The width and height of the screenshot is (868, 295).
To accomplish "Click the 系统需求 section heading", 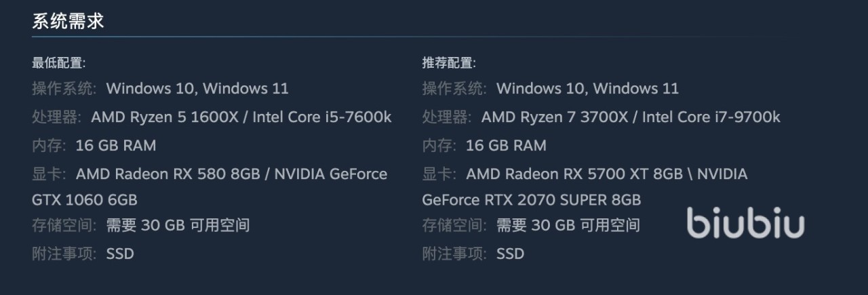I will [68, 21].
